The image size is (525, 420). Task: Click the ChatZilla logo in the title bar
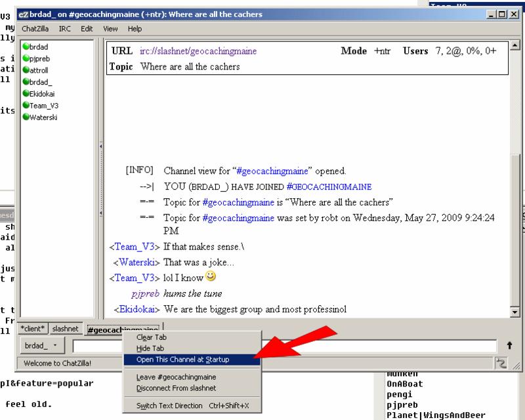point(22,14)
